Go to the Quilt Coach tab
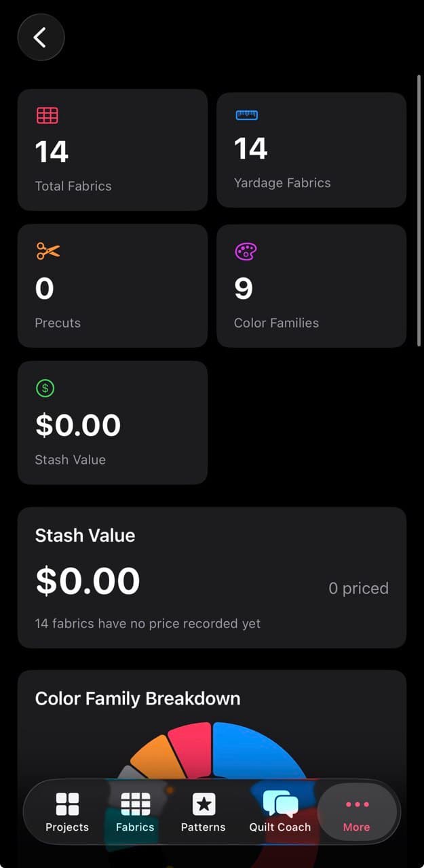Viewport: 424px width, 868px height. (x=279, y=812)
